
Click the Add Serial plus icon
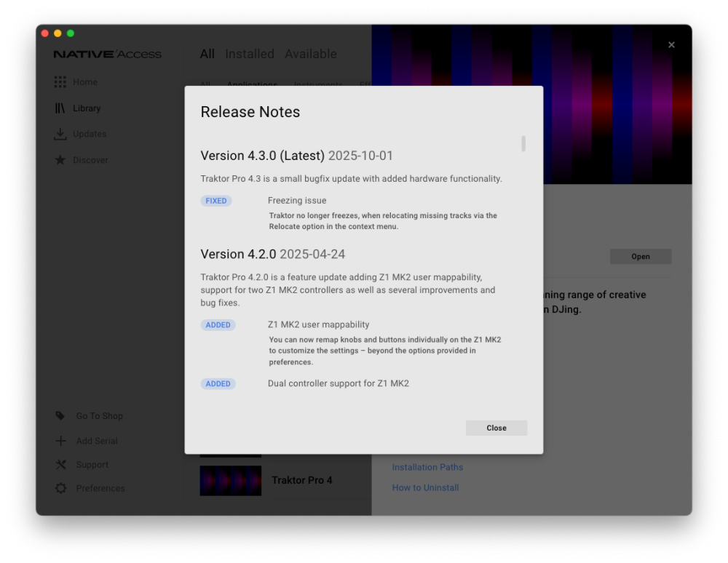coord(61,441)
